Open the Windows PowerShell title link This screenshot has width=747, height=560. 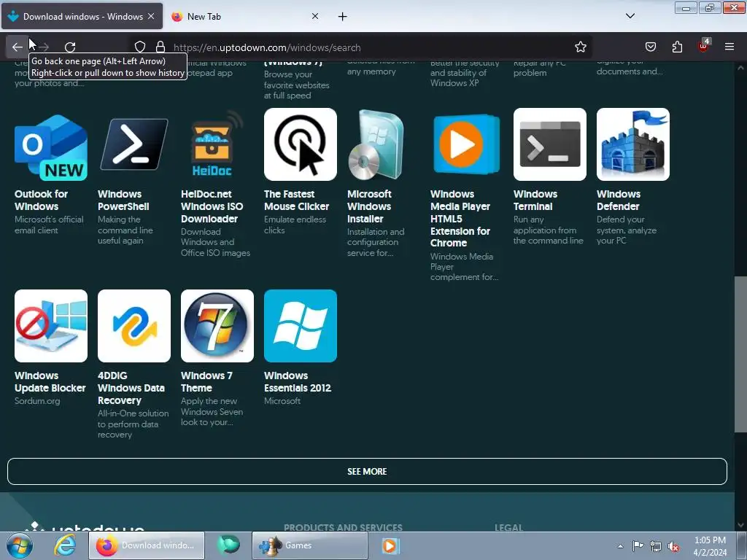coord(123,200)
